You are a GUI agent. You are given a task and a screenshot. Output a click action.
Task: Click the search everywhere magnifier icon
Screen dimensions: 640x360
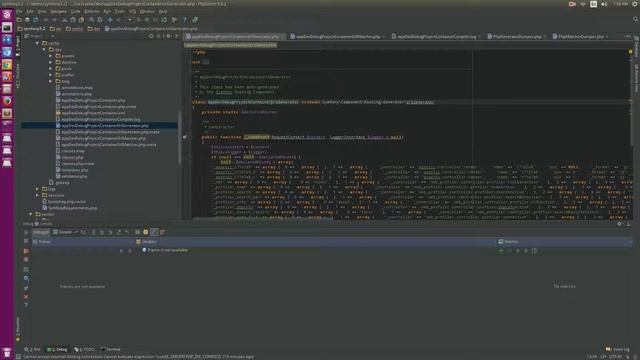pos(635,19)
